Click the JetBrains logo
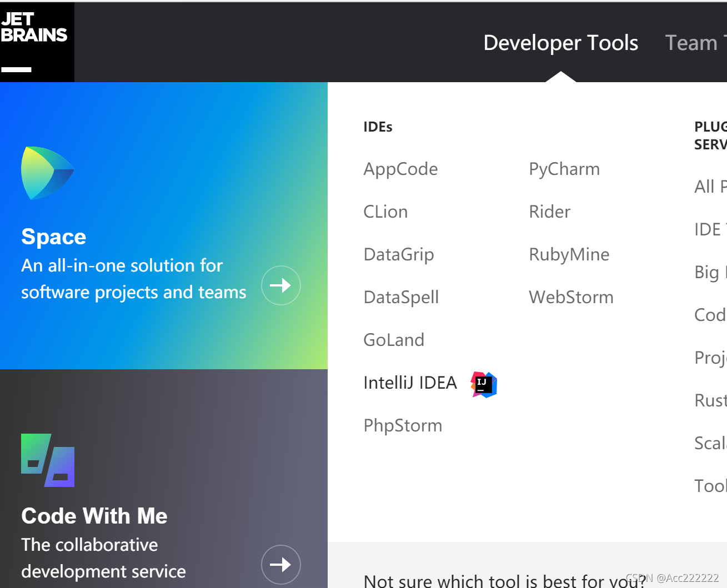Image resolution: width=727 pixels, height=588 pixels. [37, 42]
